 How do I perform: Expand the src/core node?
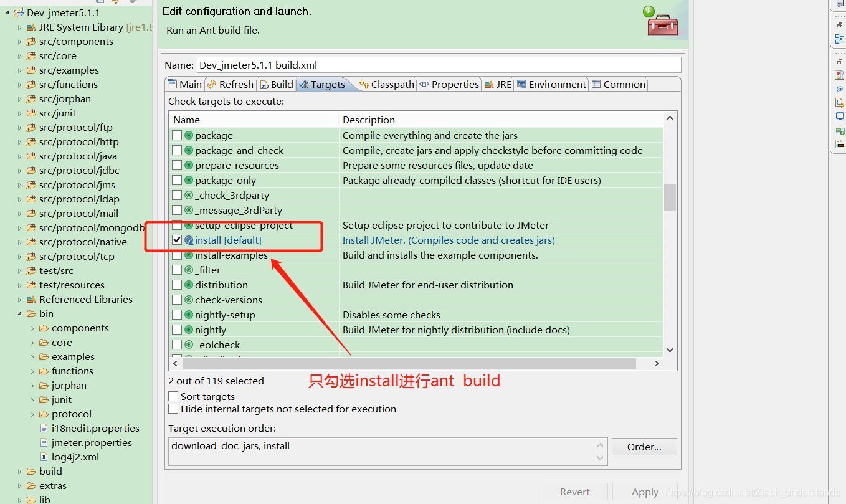pos(20,56)
